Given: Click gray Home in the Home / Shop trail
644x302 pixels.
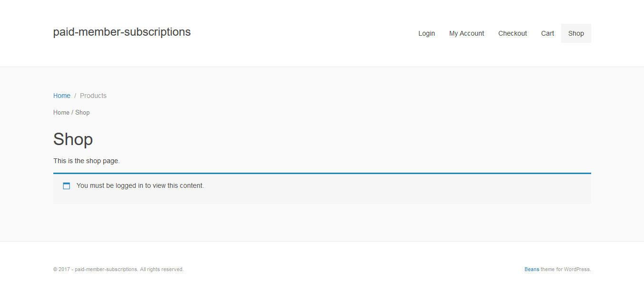Looking at the screenshot, I should 61,113.
